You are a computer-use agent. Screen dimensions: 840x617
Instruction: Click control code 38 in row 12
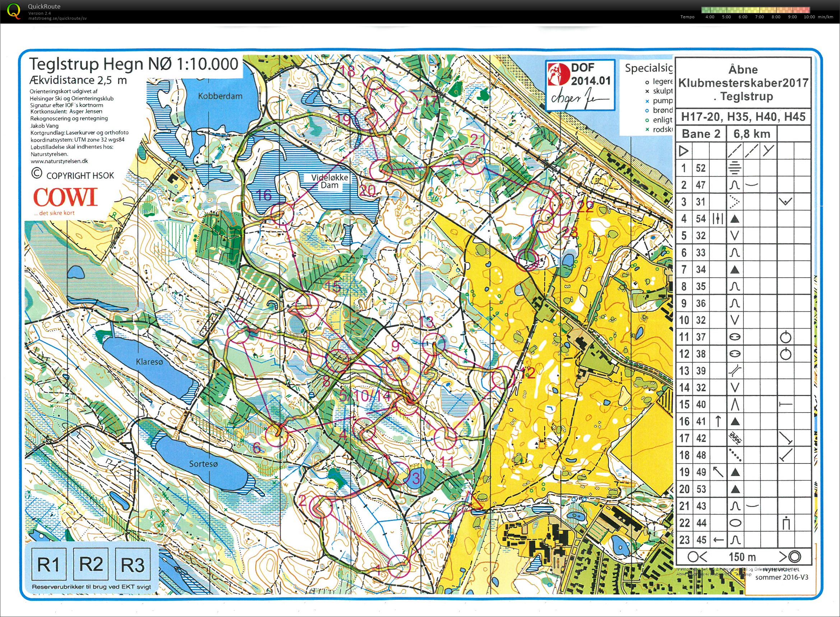701,354
